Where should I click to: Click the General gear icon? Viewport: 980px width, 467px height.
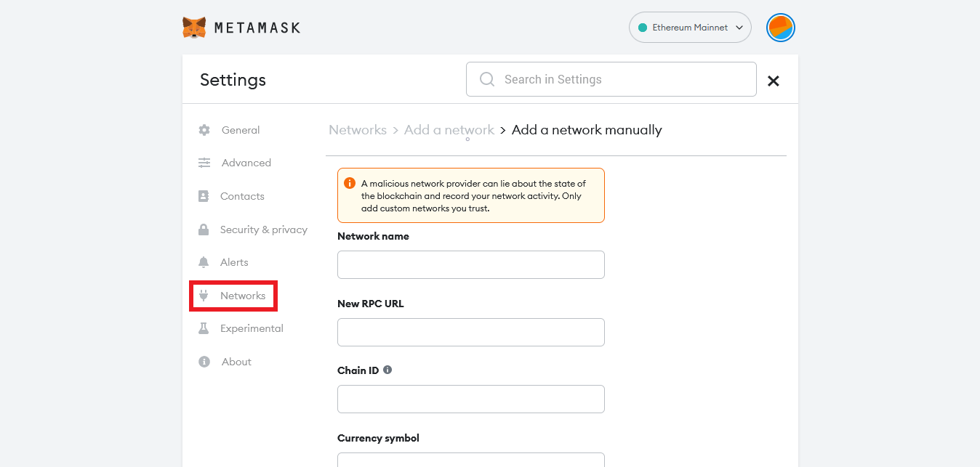(204, 130)
